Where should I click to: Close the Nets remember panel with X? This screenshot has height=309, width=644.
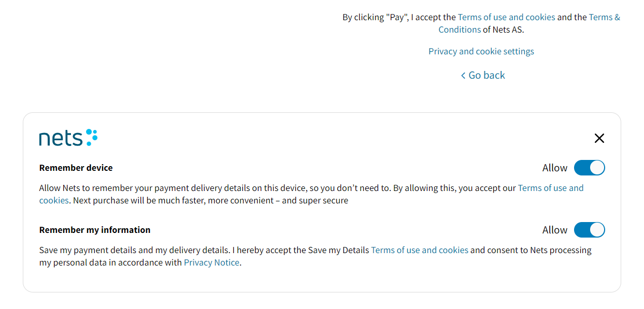[599, 138]
